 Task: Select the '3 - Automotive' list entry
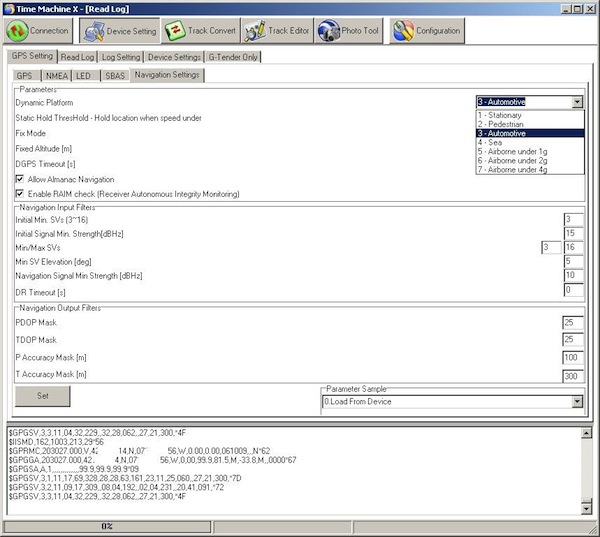[x=530, y=133]
